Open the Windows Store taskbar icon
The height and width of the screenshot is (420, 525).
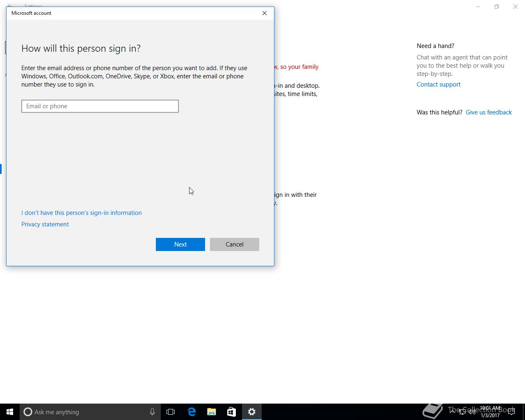coord(231,412)
